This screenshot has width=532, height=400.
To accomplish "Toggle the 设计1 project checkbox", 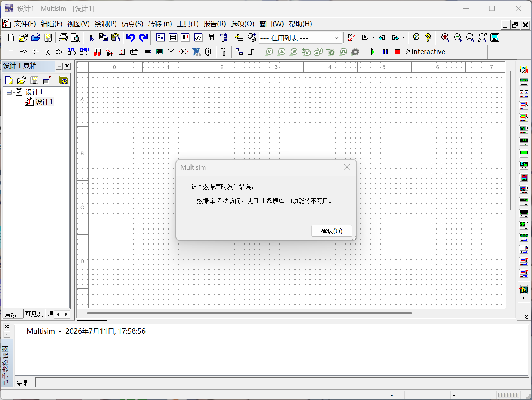I will point(19,92).
